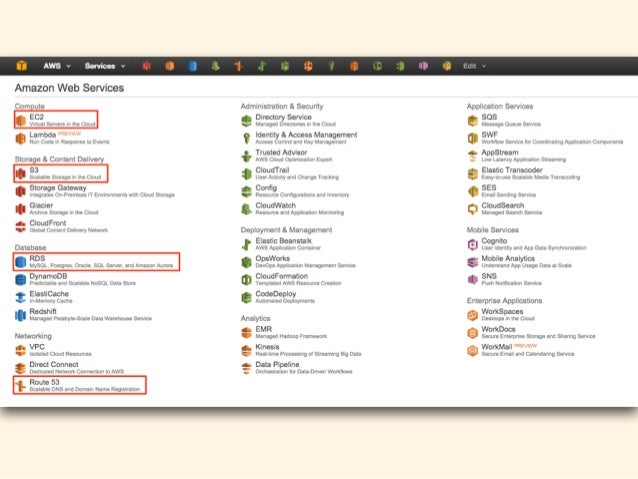Click the SES service icon
The image size is (638, 479).
click(x=472, y=191)
